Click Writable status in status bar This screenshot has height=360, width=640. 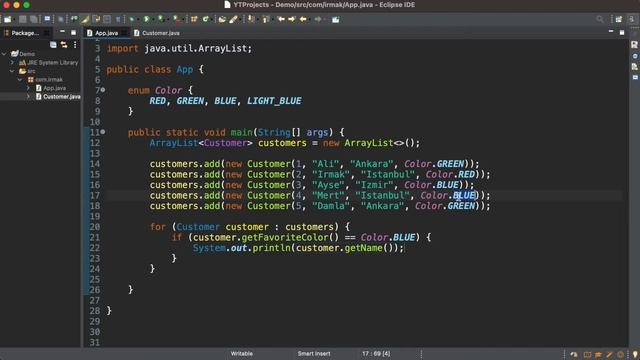point(242,353)
